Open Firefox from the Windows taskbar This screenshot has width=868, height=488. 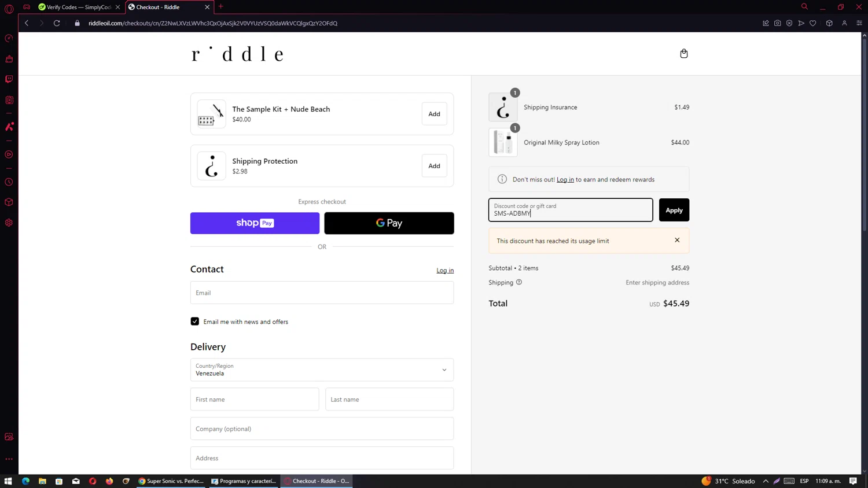pyautogui.click(x=109, y=481)
